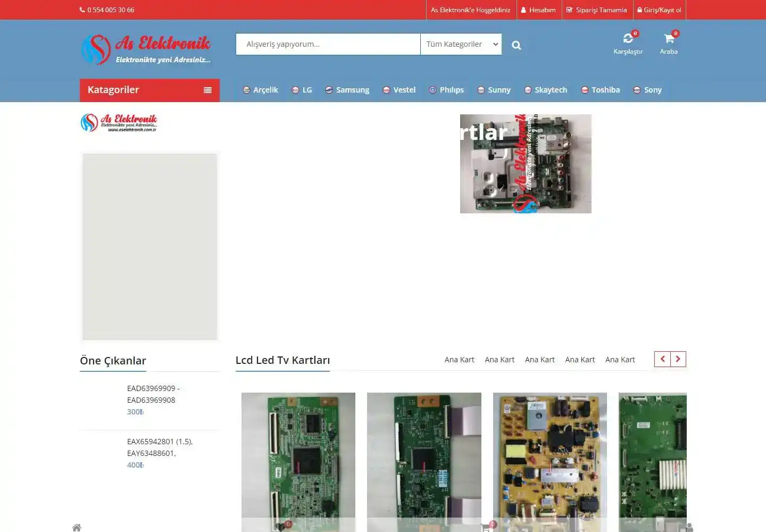Open the Sony brand menu
Viewport: 766px width, 532px height.
(647, 90)
